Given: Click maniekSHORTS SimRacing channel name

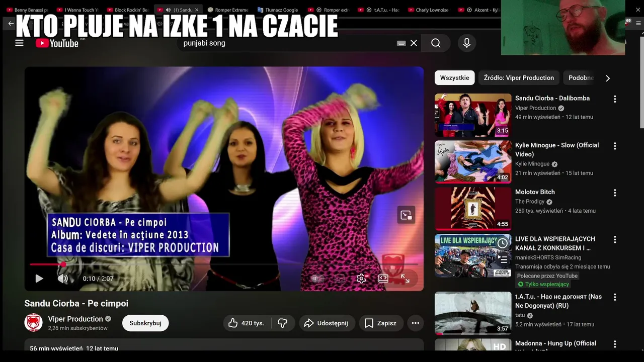Looking at the screenshot, I should (x=548, y=257).
